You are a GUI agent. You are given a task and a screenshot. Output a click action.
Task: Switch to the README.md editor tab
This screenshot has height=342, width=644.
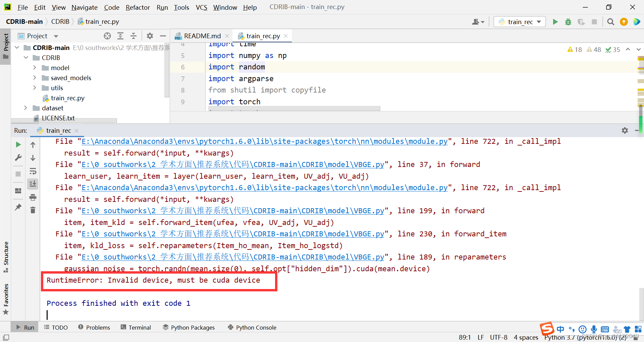pos(201,36)
